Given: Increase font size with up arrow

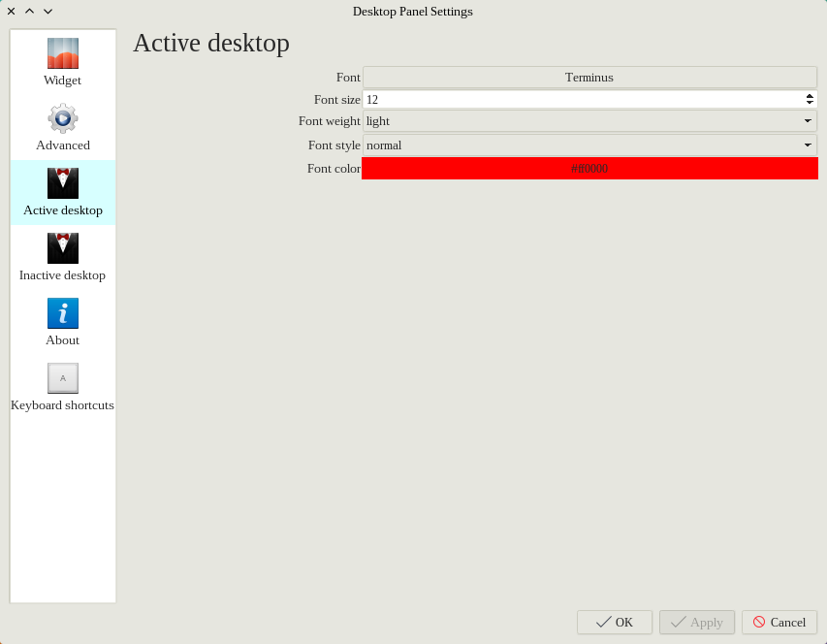Looking at the screenshot, I should pyautogui.click(x=810, y=96).
